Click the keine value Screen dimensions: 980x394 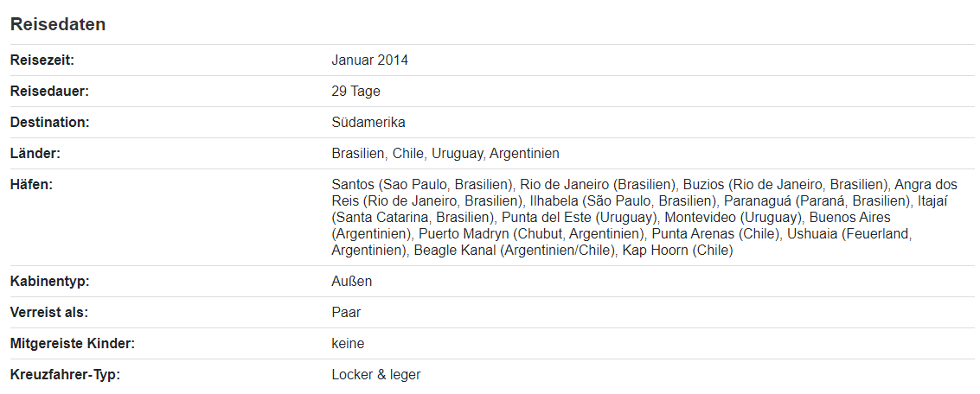(348, 344)
